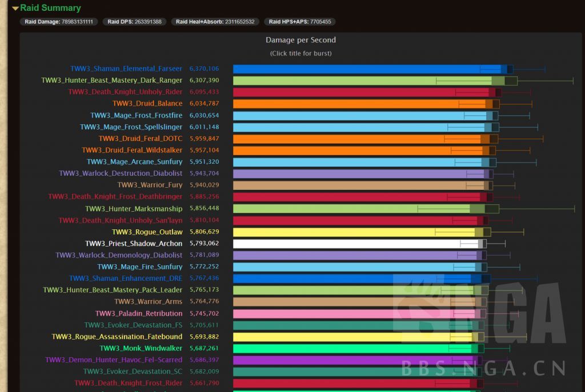This screenshot has height=392, width=585.
Task: Open TWW3_Mage_Frost_Frostfire entry
Action: tap(136, 115)
